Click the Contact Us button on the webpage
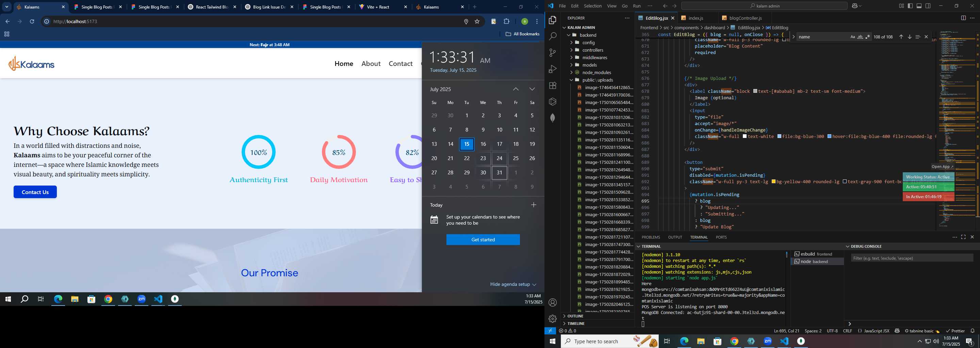Screen dimensions: 980x348 point(35,192)
